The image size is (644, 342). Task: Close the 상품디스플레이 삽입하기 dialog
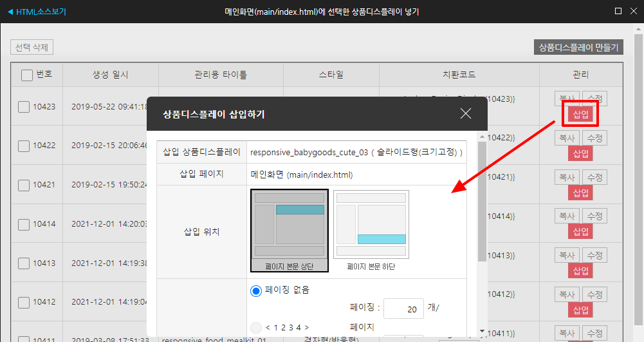(465, 113)
